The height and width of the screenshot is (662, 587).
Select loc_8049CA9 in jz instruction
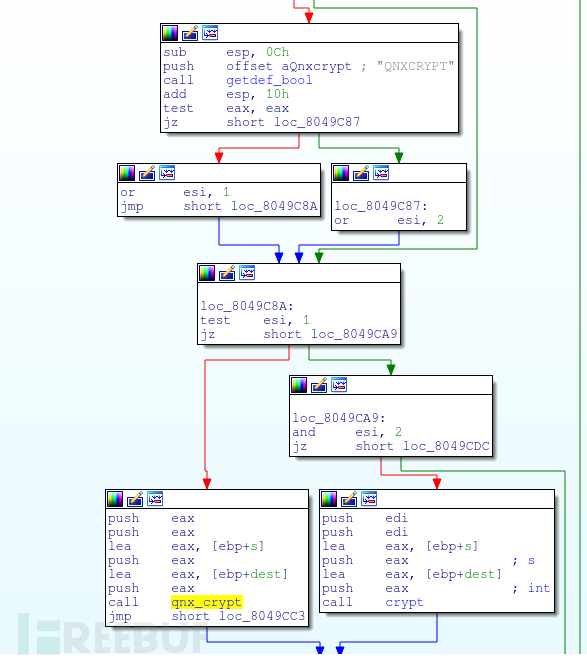[354, 334]
